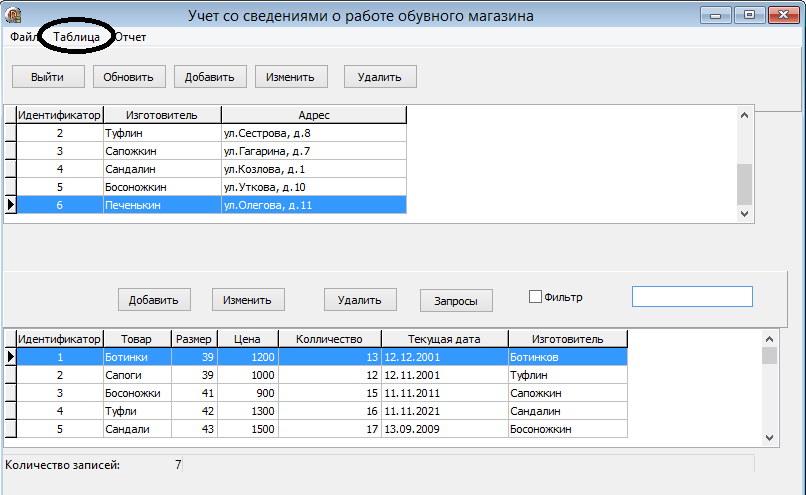The height and width of the screenshot is (495, 806).
Task: Open the Таблица menu
Action: [76, 37]
